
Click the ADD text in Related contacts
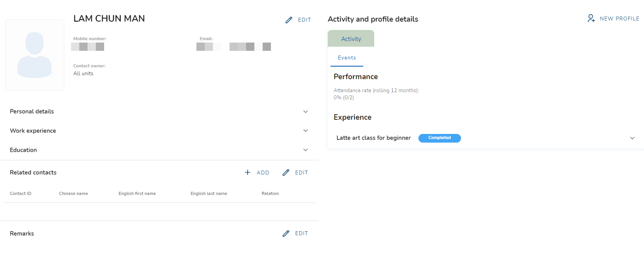(x=263, y=173)
